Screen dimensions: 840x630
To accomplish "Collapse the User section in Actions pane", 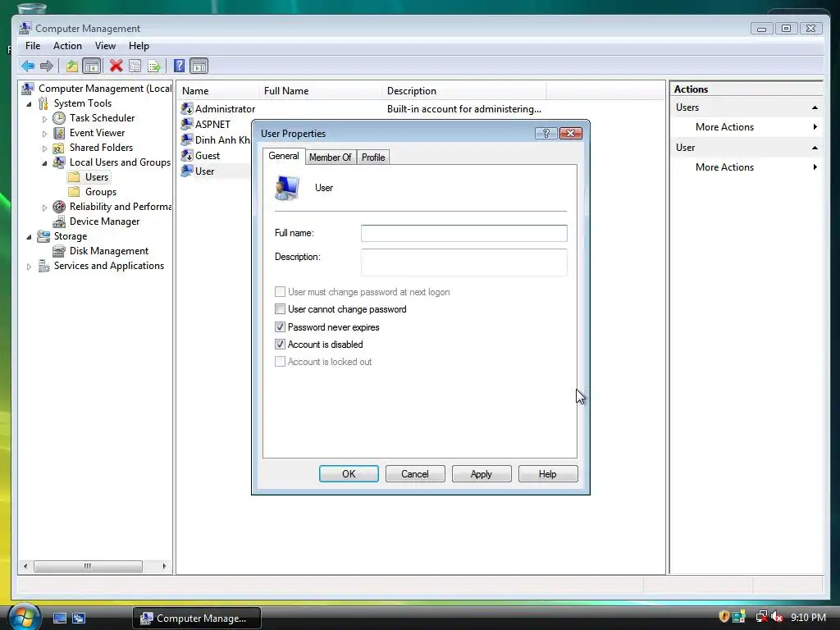I will pos(815,148).
